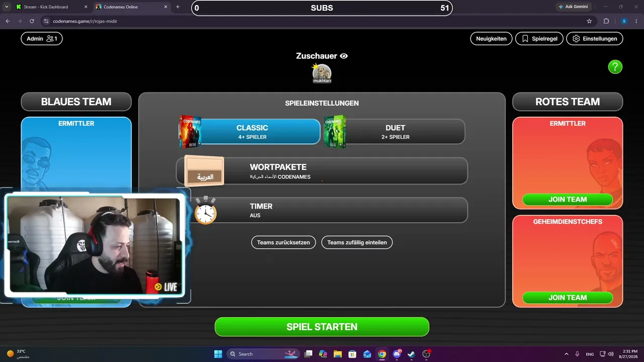This screenshot has width=644, height=362.
Task: Click Ask Gemini
Action: pos(574,7)
